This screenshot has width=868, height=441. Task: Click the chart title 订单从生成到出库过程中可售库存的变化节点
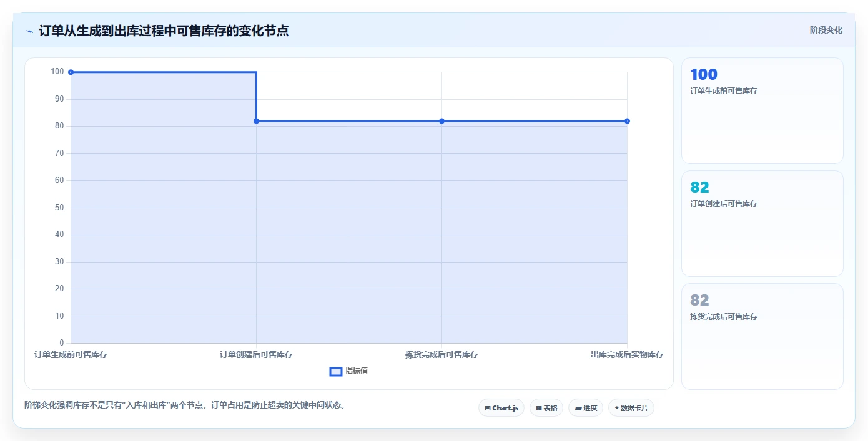[164, 31]
